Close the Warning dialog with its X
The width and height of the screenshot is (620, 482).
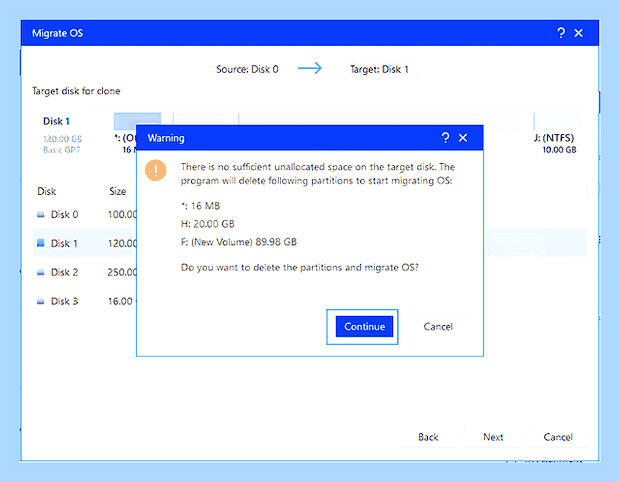(463, 138)
